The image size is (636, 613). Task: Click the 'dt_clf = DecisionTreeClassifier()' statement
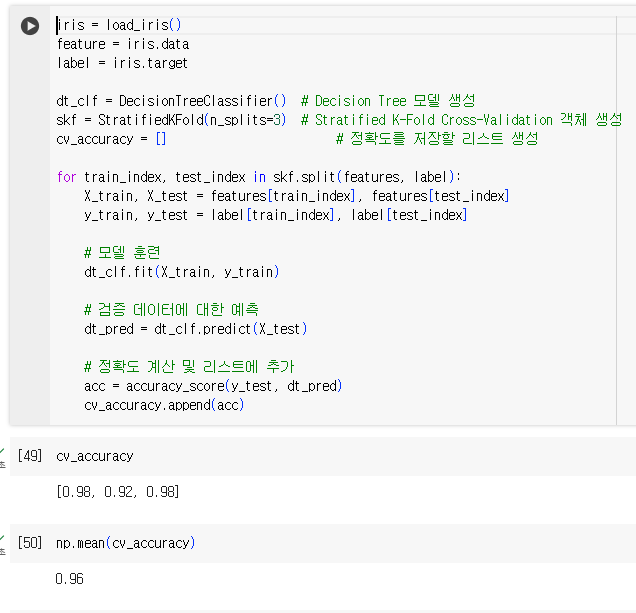[171, 101]
